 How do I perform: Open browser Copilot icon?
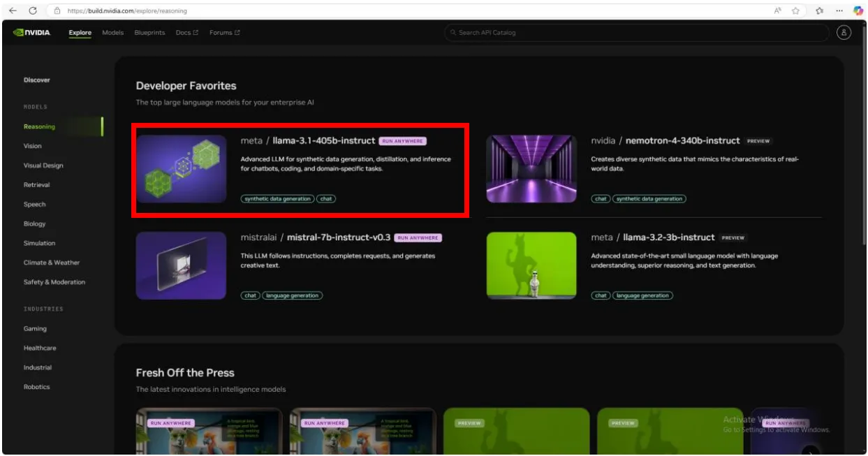click(858, 10)
